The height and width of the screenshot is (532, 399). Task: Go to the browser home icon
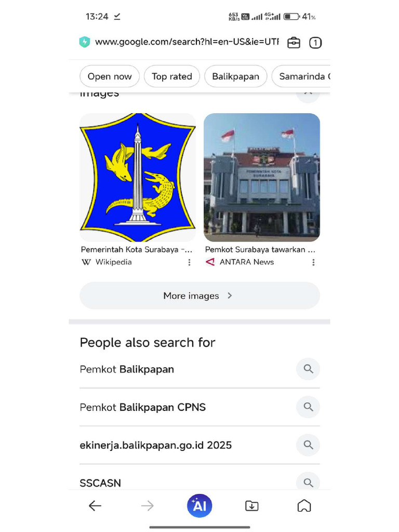point(304,506)
